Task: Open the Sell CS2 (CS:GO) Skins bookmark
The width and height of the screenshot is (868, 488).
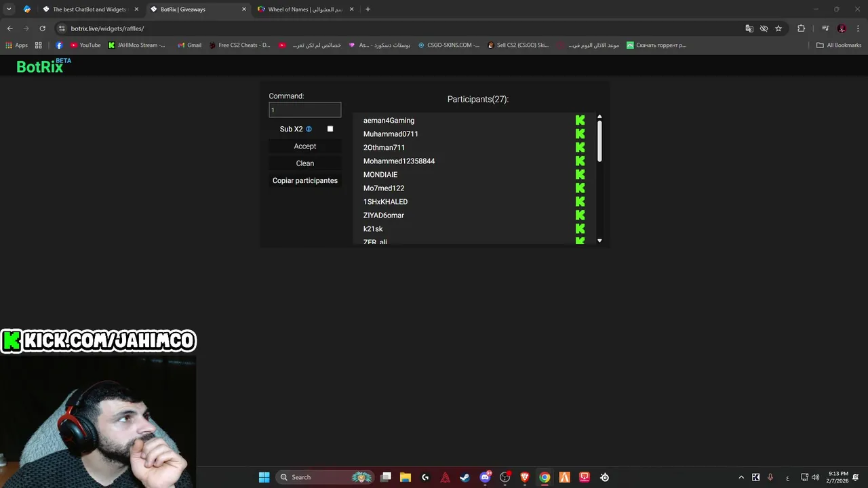Action: coord(518,45)
